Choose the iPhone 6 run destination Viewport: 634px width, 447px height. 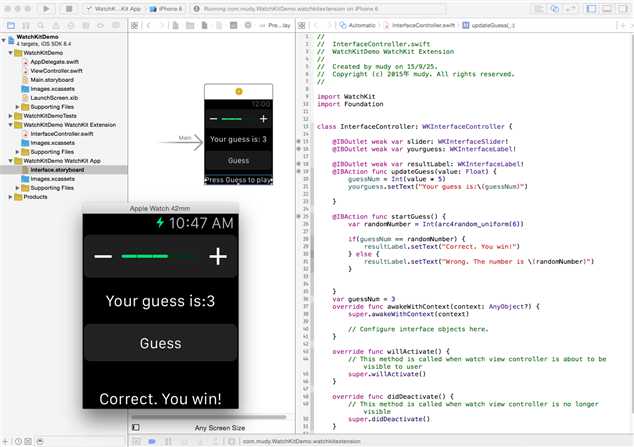[166, 8]
